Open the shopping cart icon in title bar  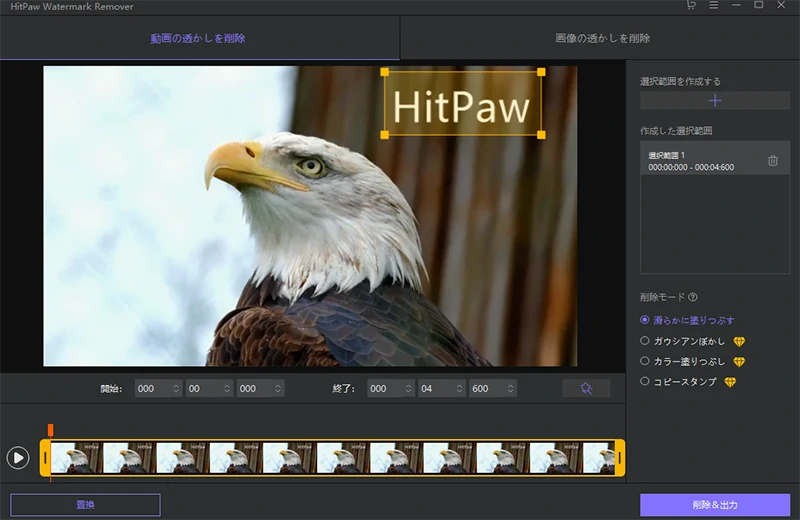coord(691,6)
